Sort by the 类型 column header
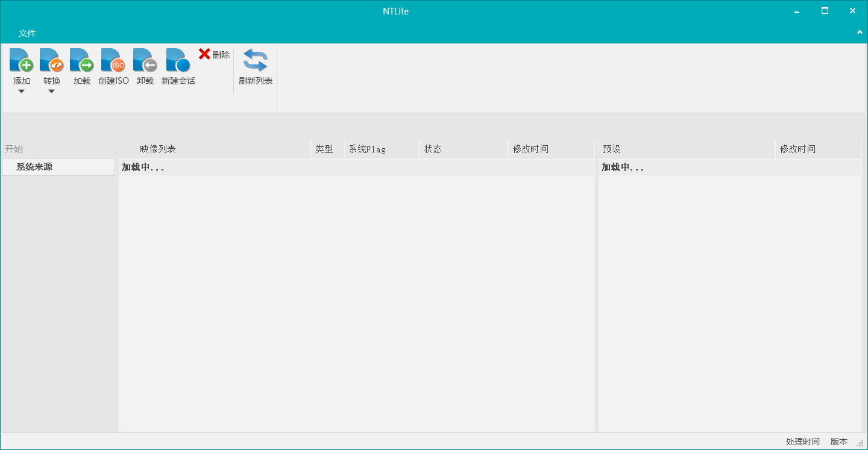The image size is (868, 450). pos(327,149)
